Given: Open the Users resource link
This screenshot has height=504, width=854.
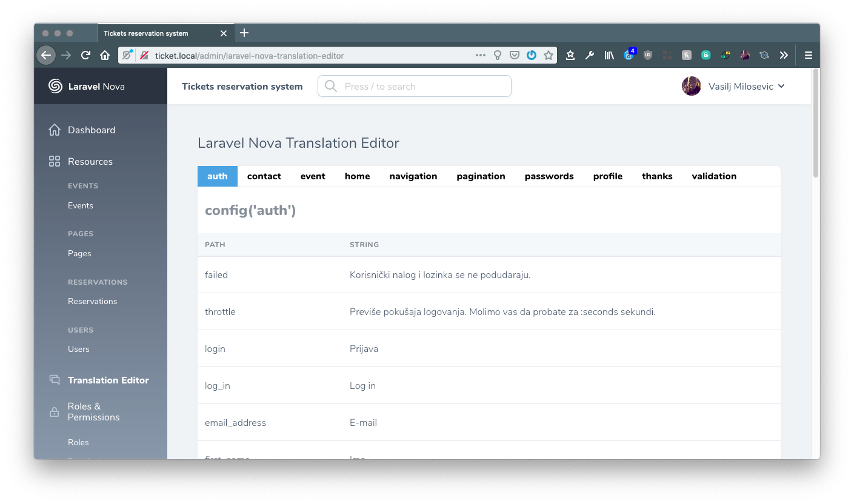Looking at the screenshot, I should tap(78, 349).
